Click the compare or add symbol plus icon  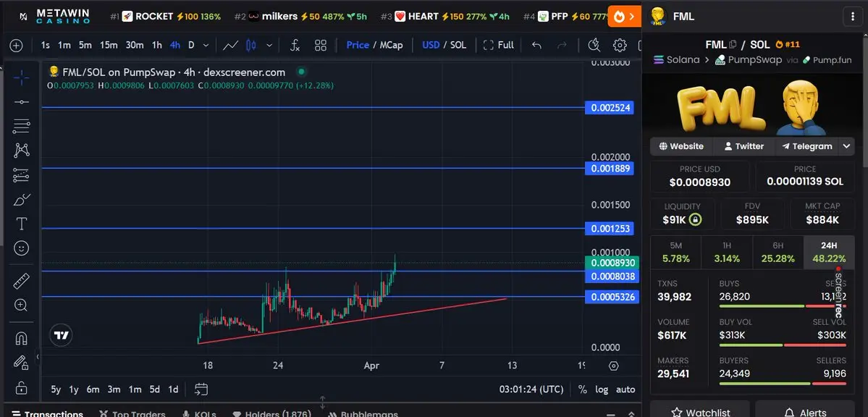click(17, 46)
